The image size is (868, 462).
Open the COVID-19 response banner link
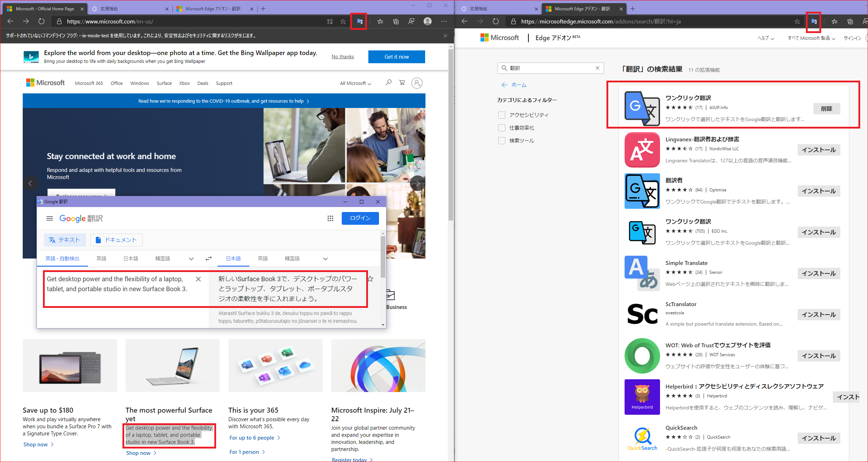(x=224, y=101)
